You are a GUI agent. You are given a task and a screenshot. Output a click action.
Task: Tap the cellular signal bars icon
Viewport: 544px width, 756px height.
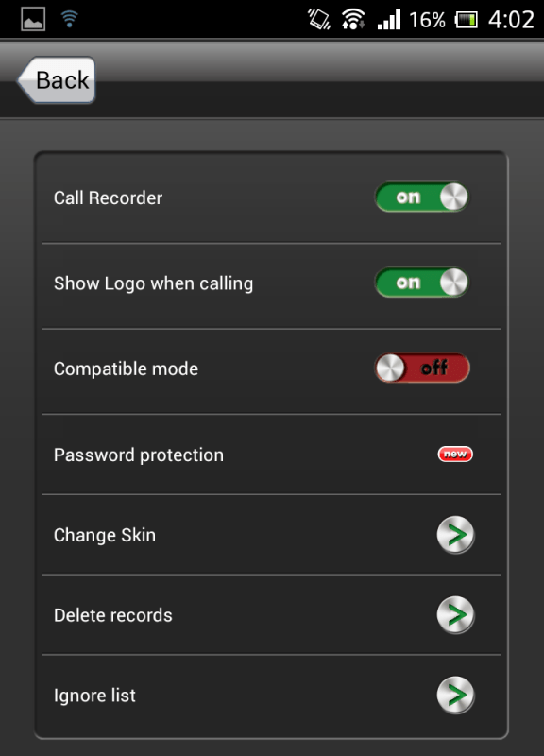coord(389,20)
